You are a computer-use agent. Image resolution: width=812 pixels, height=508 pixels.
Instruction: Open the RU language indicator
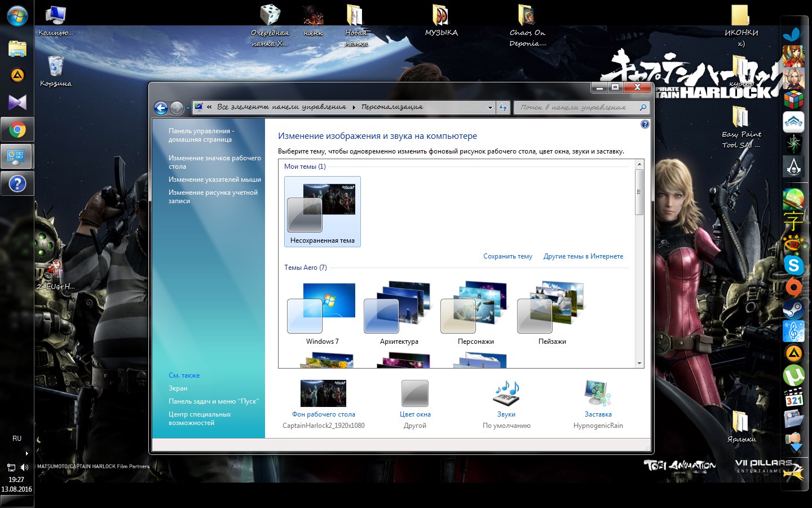[x=17, y=439]
